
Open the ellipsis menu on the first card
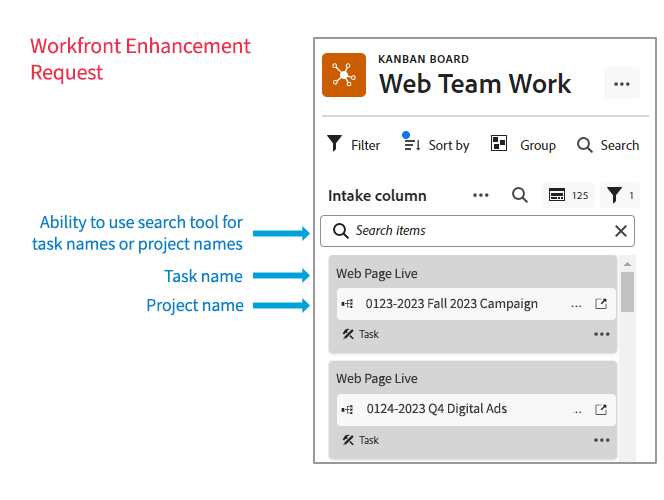pos(601,334)
